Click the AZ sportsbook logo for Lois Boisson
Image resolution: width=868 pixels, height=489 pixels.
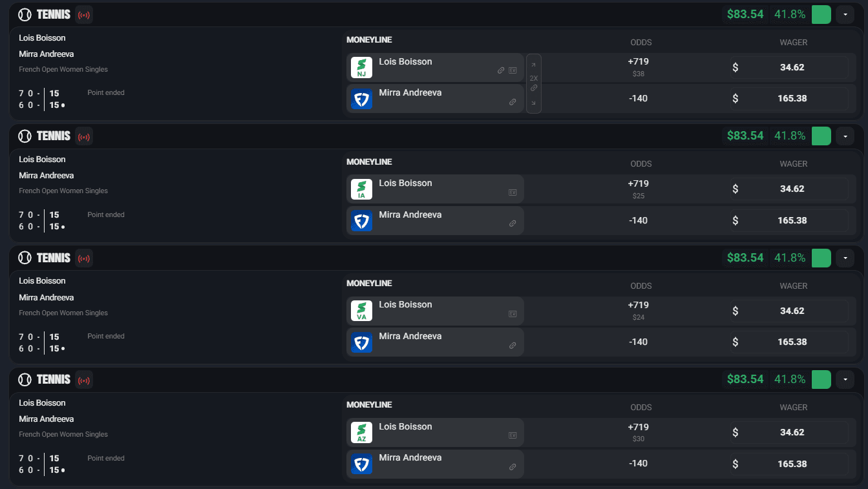[361, 433]
